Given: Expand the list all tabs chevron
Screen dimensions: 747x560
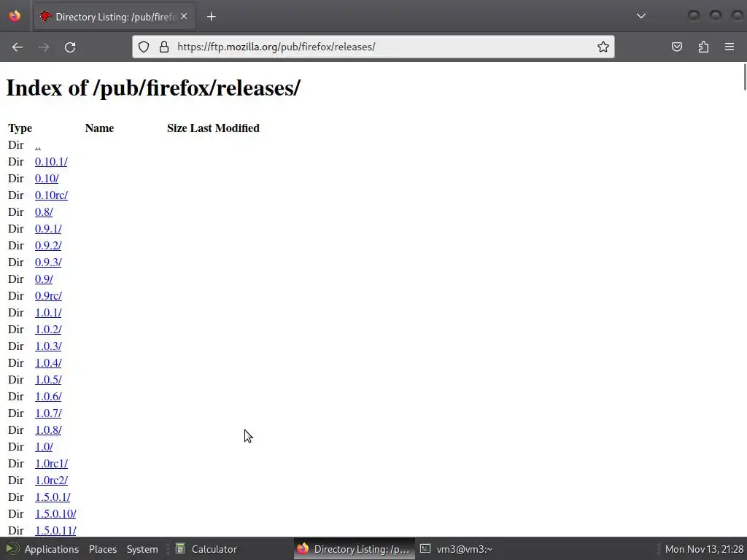Looking at the screenshot, I should point(641,16).
